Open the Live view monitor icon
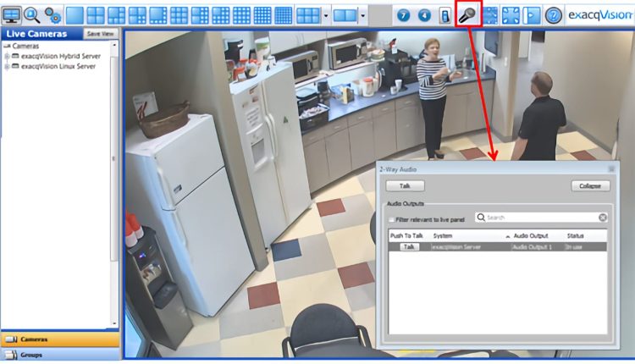This screenshot has height=364, width=635. pos(11,15)
